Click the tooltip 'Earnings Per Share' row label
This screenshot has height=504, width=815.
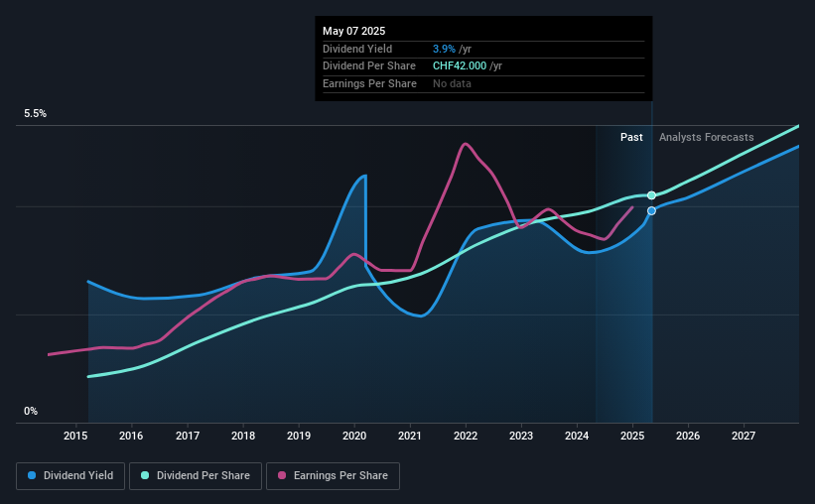[369, 83]
